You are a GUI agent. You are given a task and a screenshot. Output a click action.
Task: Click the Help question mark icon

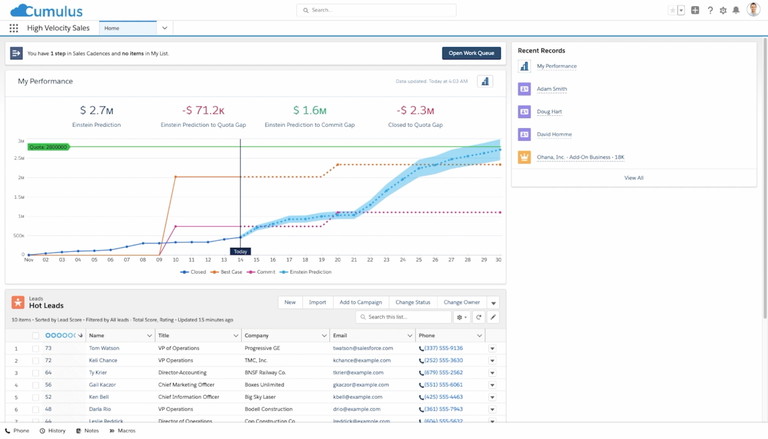click(710, 10)
